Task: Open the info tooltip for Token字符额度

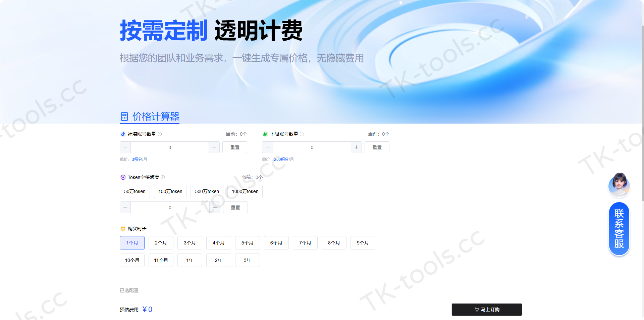Action: click(163, 177)
